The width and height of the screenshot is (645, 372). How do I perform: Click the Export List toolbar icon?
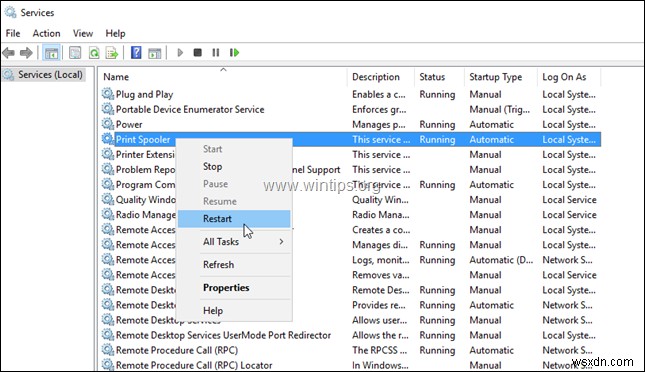112,53
